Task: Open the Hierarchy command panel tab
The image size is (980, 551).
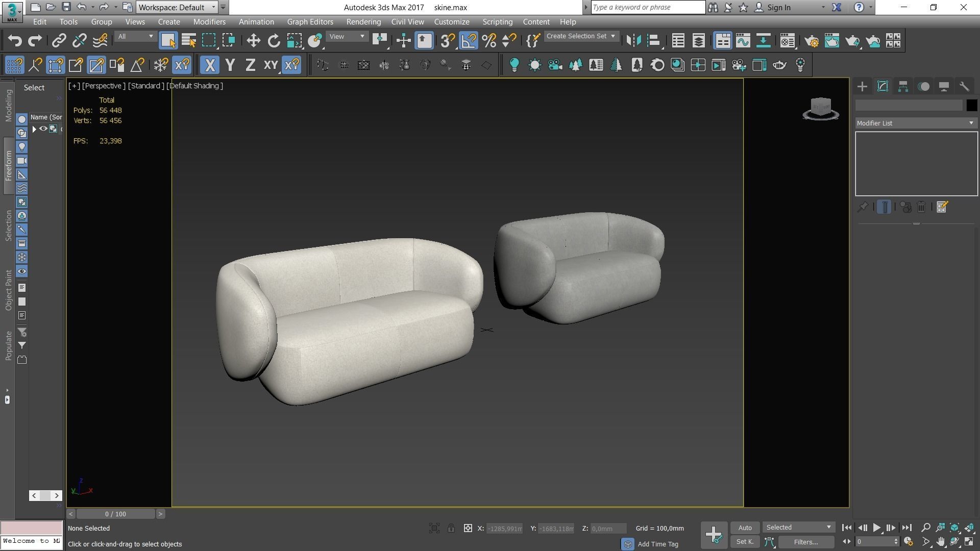Action: (x=903, y=86)
